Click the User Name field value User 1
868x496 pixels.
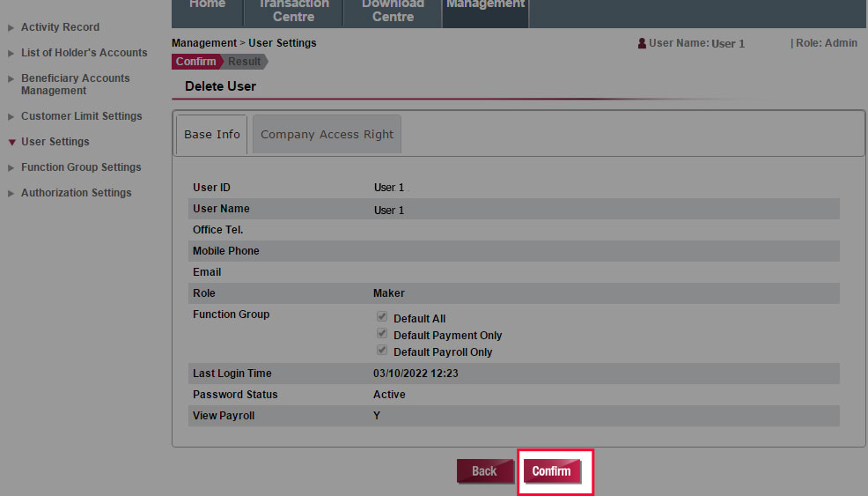[389, 210]
